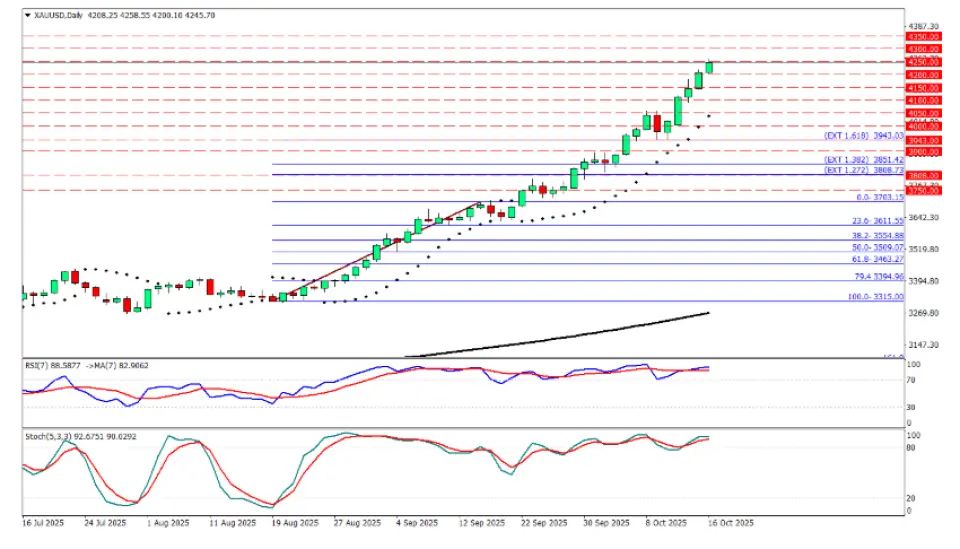Select the Stoch(5,3,3) indicator label

pos(47,437)
